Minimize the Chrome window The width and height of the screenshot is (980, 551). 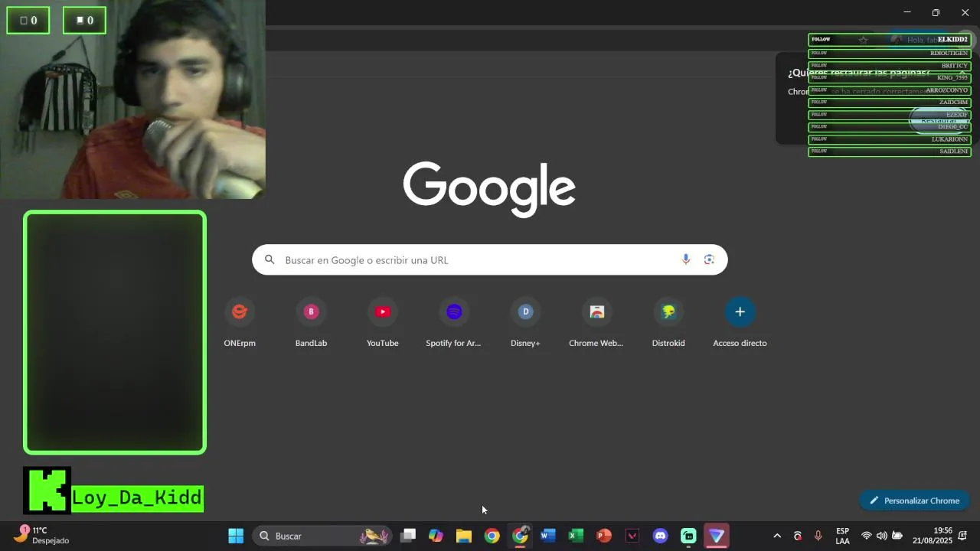tap(907, 12)
